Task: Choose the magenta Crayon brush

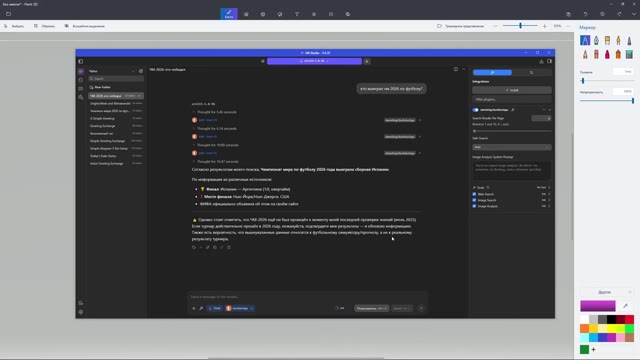Action: tap(607, 54)
